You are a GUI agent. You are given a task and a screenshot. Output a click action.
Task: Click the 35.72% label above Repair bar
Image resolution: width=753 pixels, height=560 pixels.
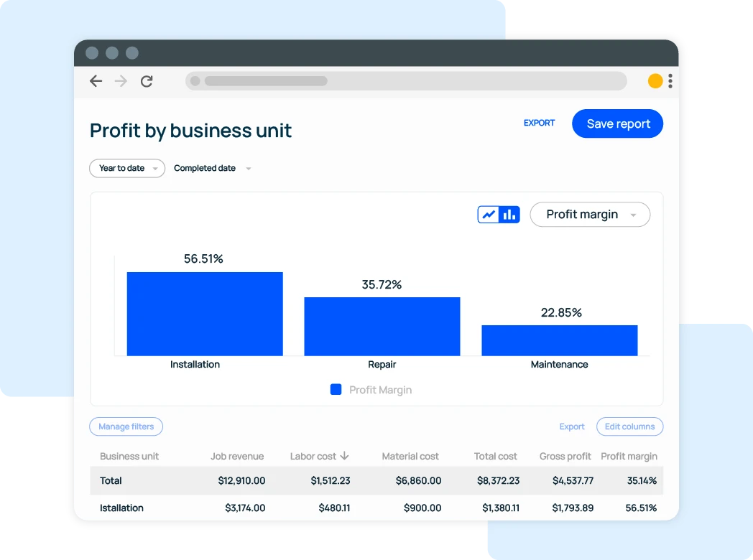[x=382, y=284]
